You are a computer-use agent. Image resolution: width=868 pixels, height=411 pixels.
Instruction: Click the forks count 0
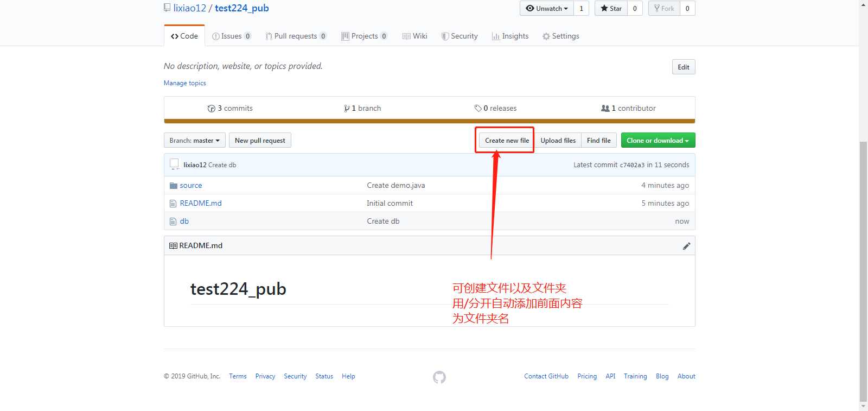[x=687, y=9]
